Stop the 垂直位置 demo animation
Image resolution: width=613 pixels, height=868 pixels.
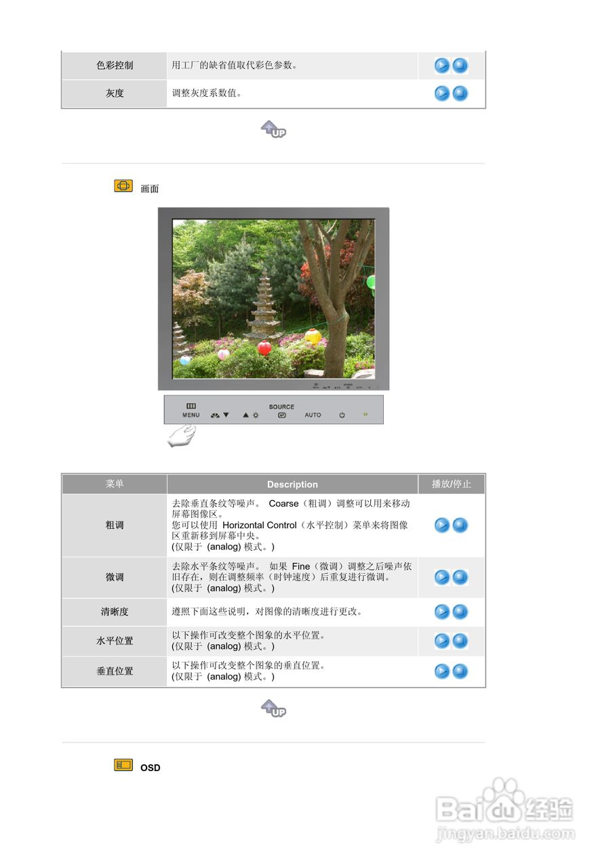[x=460, y=671]
